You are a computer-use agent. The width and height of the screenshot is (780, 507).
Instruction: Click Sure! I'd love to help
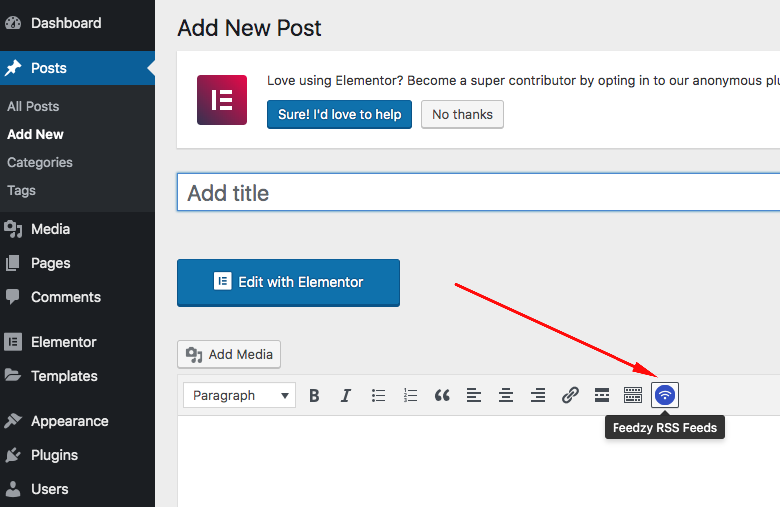pyautogui.click(x=339, y=114)
